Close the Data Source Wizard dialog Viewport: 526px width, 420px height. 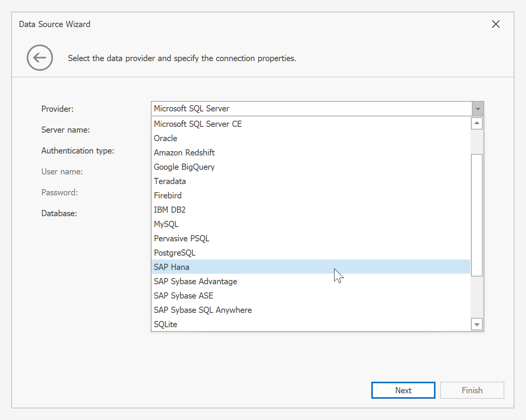pos(496,24)
